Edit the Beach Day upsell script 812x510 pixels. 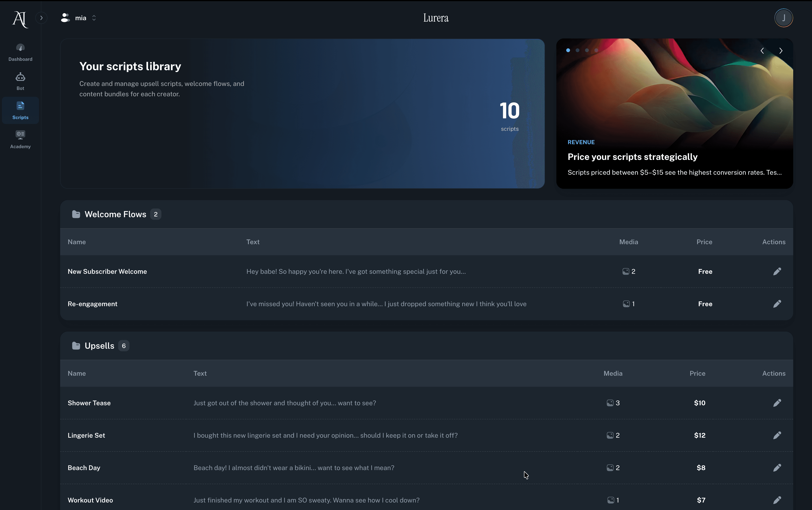pos(777,467)
